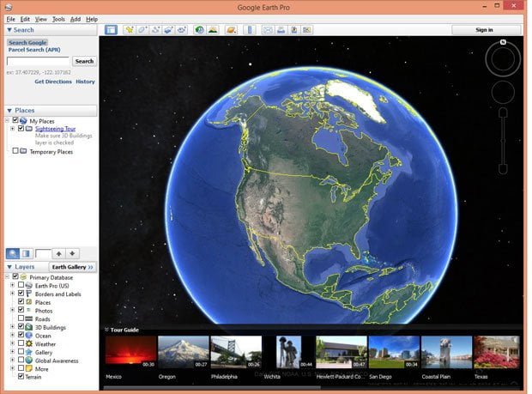
Task: Open the Tools menu
Action: tap(58, 19)
